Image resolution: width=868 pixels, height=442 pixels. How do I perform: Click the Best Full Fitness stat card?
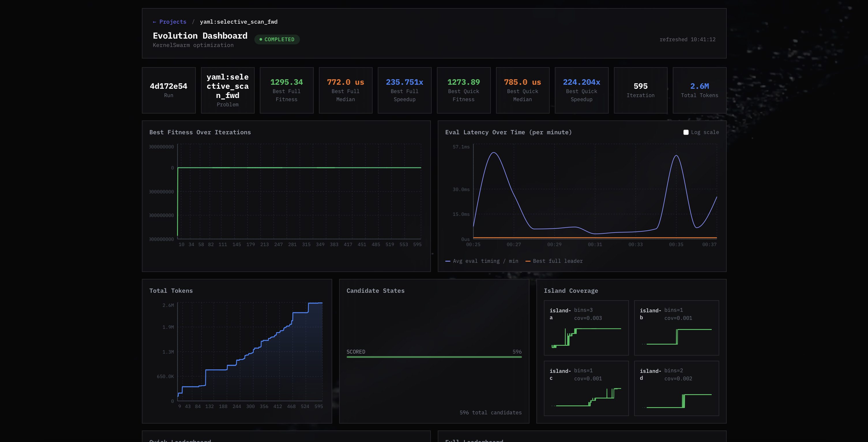[x=286, y=90]
